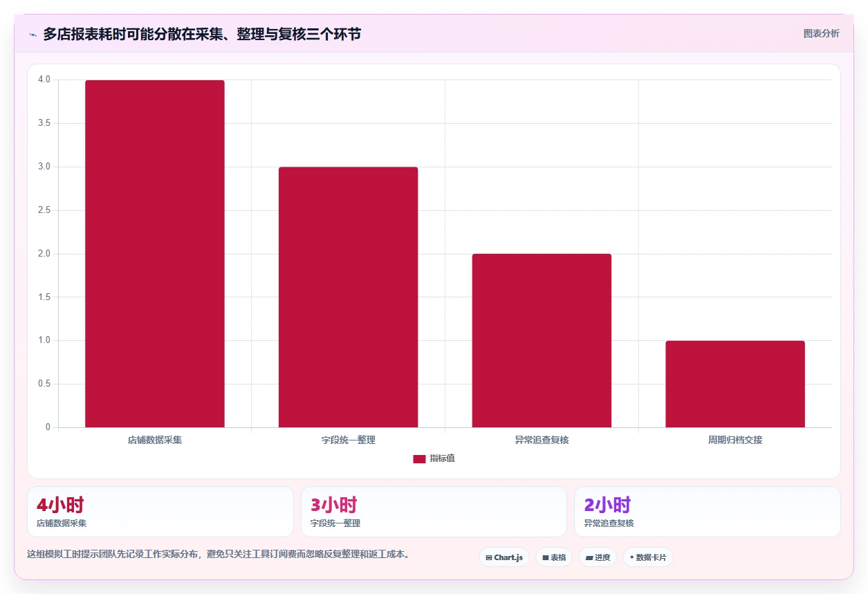This screenshot has height=594, width=868.
Task: Click the 异常追查复核 caption under 2小时
Action: click(x=609, y=523)
